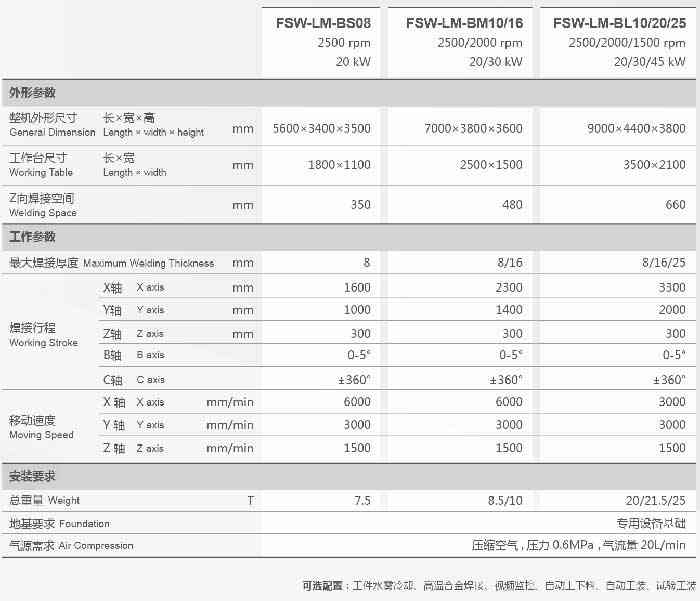Select the 8/16/25 welding thickness value
This screenshot has height=601, width=700.
click(663, 263)
